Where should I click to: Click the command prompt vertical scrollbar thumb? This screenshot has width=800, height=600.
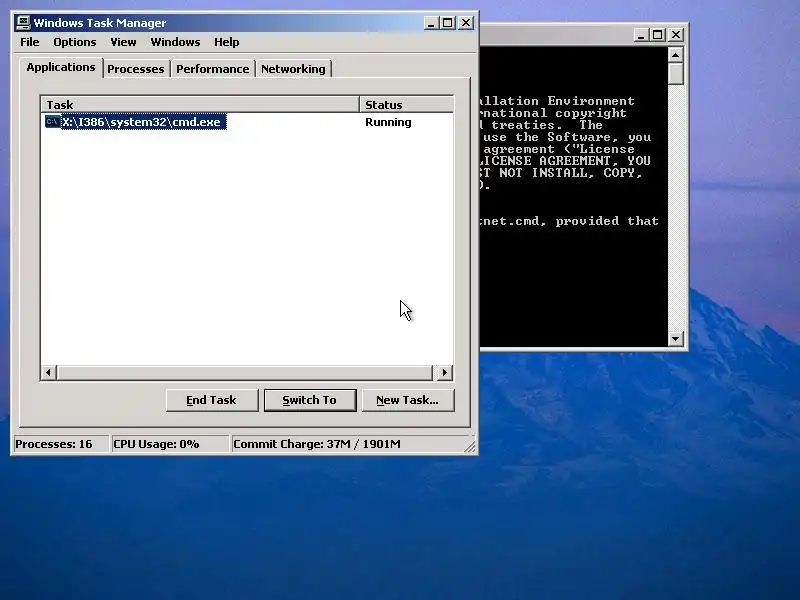click(676, 73)
